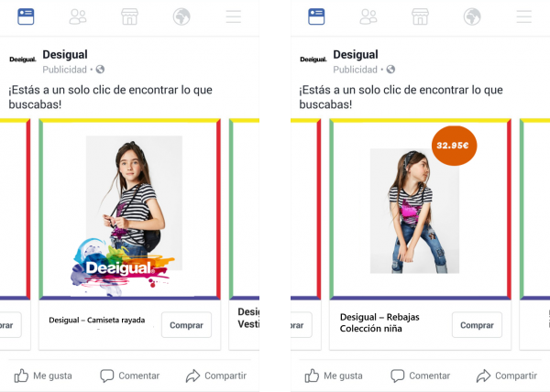Like the left Desigual post with Me gusta
Viewport: 550px width, 392px height.
click(x=43, y=376)
